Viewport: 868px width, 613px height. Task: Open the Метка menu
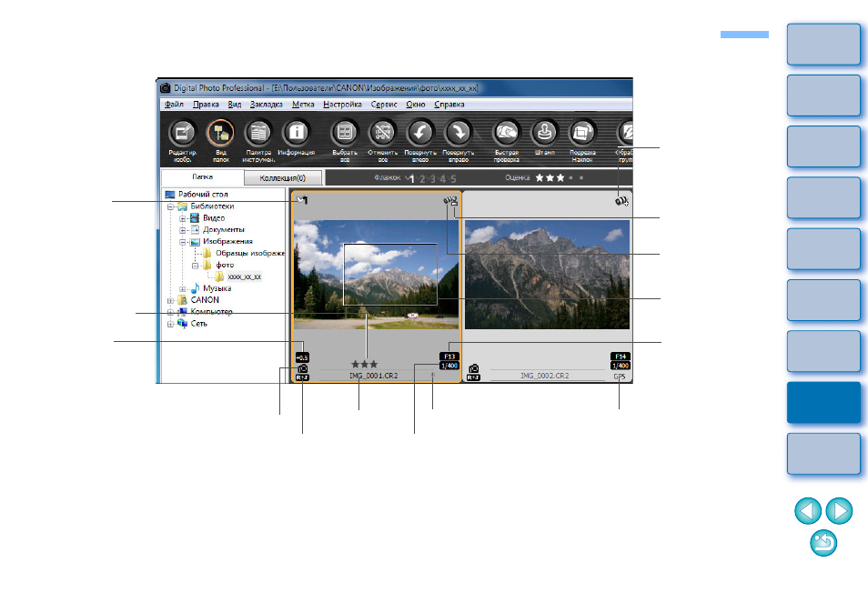[303, 104]
